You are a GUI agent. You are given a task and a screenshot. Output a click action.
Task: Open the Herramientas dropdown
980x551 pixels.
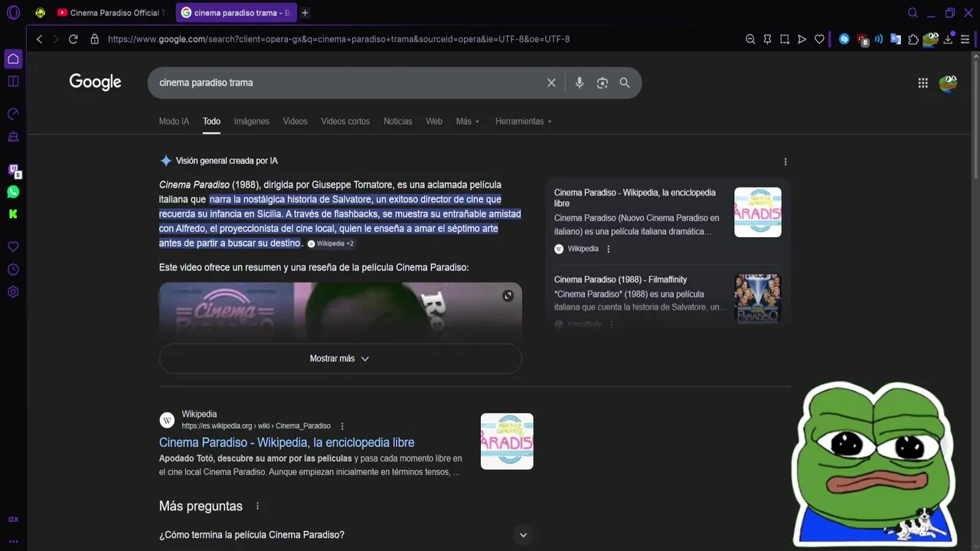[x=524, y=122]
